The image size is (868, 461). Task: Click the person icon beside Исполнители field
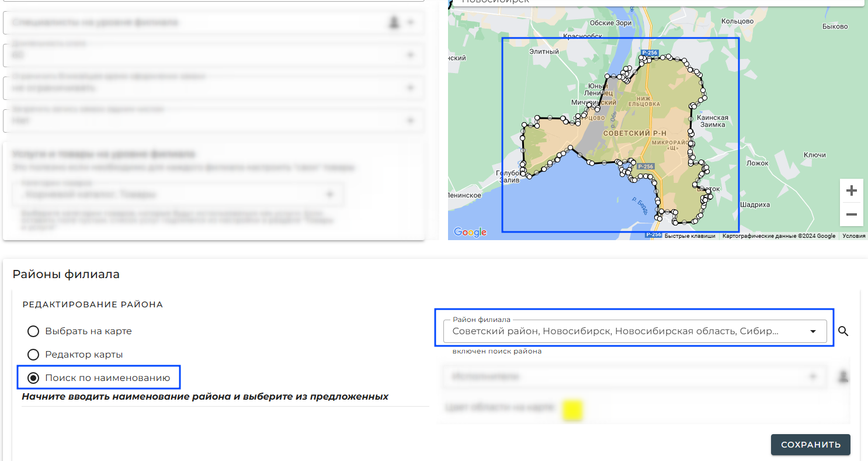point(843,377)
